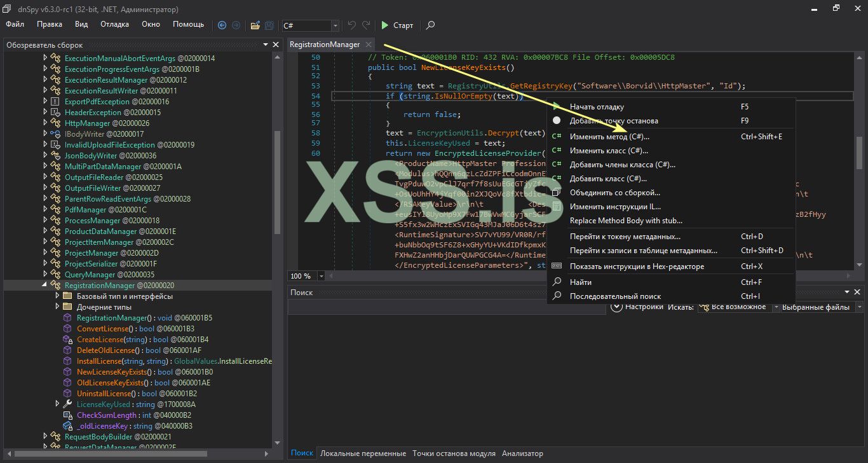
Task: Click the undo arrow in the toolbar
Action: [x=352, y=25]
